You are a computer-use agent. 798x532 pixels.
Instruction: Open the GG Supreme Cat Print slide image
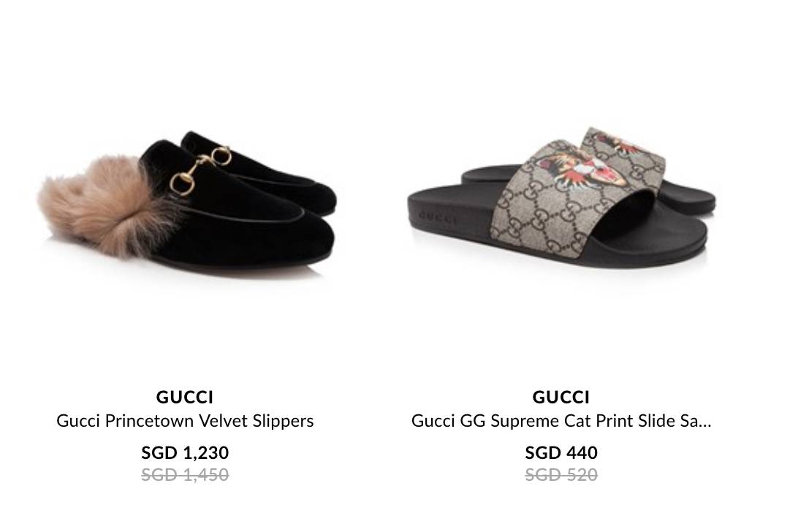point(561,197)
